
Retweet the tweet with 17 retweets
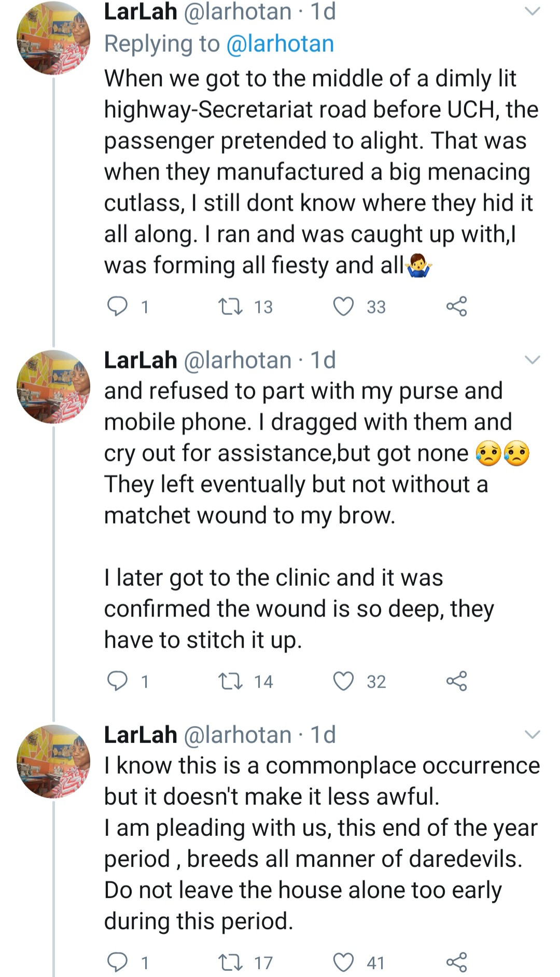coord(230,962)
